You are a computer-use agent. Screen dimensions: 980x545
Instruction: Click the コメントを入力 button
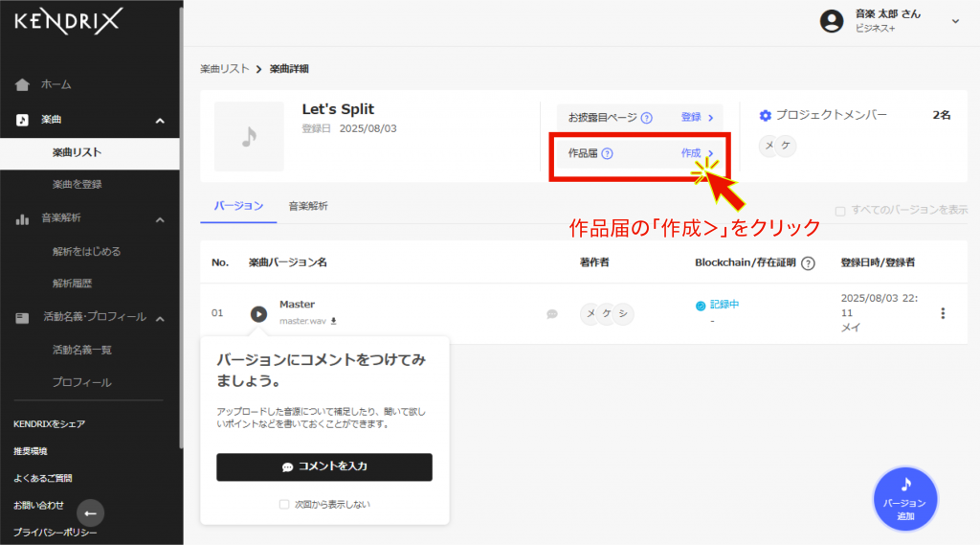click(x=324, y=466)
